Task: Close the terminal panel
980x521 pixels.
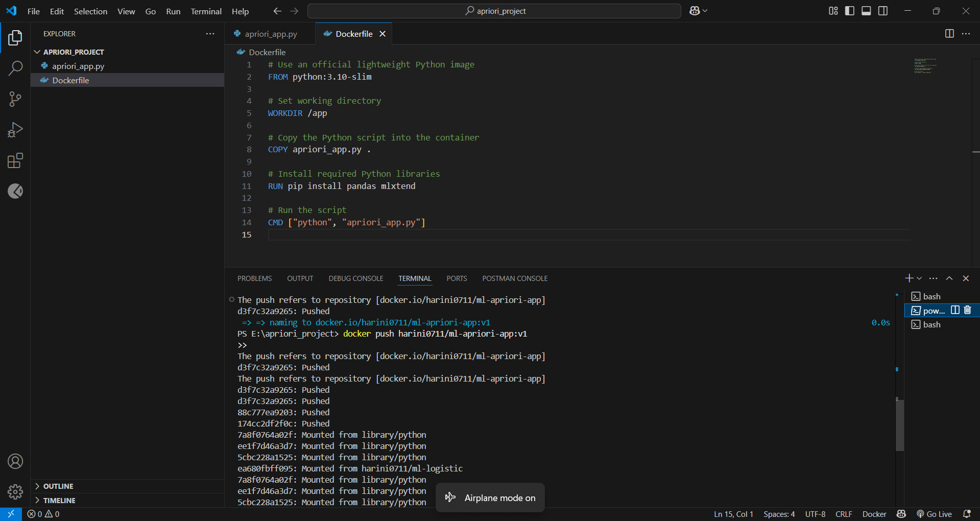Action: (966, 278)
